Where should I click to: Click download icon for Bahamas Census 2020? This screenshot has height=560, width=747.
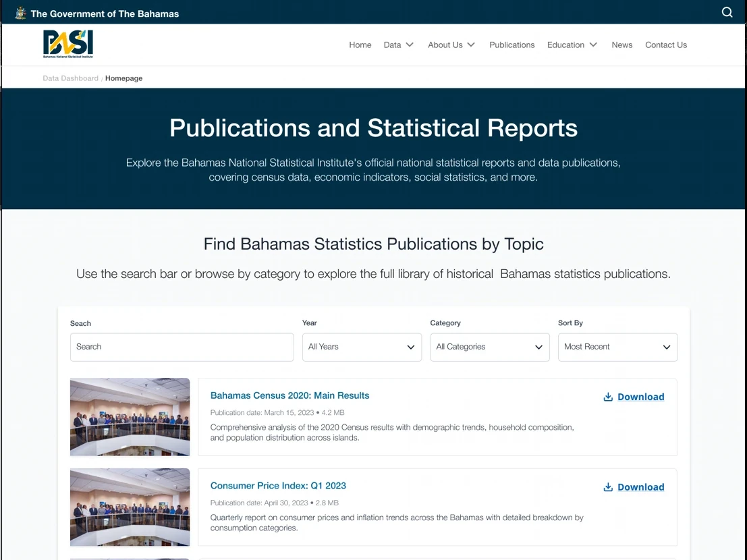(x=608, y=397)
